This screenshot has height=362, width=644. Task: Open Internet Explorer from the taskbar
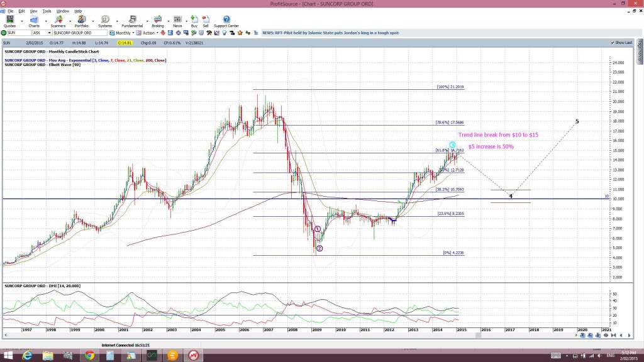(27, 356)
